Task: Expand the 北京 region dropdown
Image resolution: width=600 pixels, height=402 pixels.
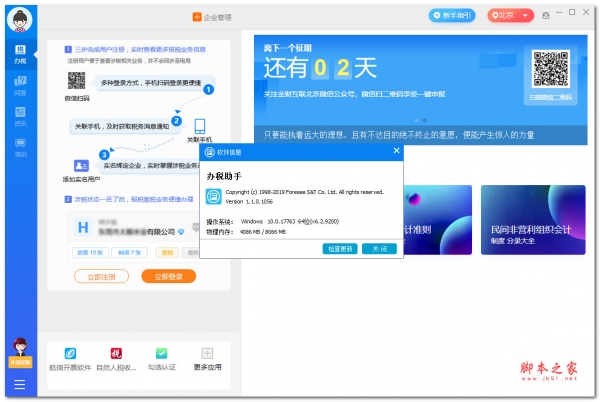Action: [510, 16]
